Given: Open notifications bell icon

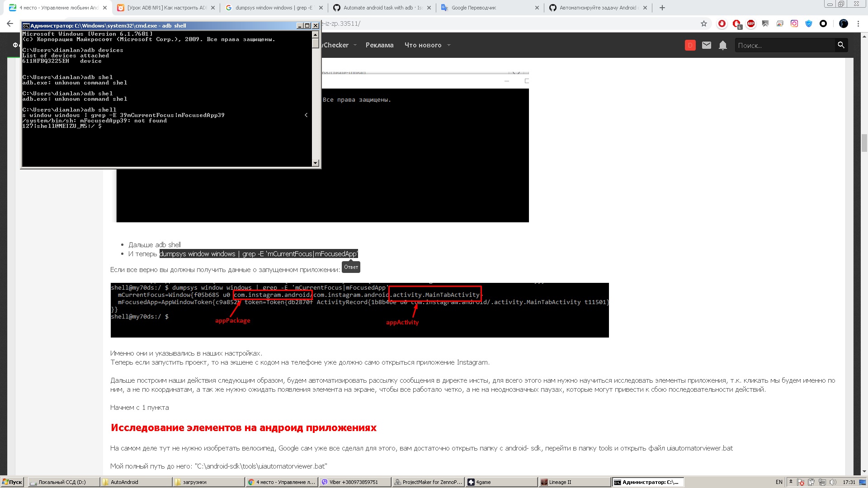Looking at the screenshot, I should (723, 45).
